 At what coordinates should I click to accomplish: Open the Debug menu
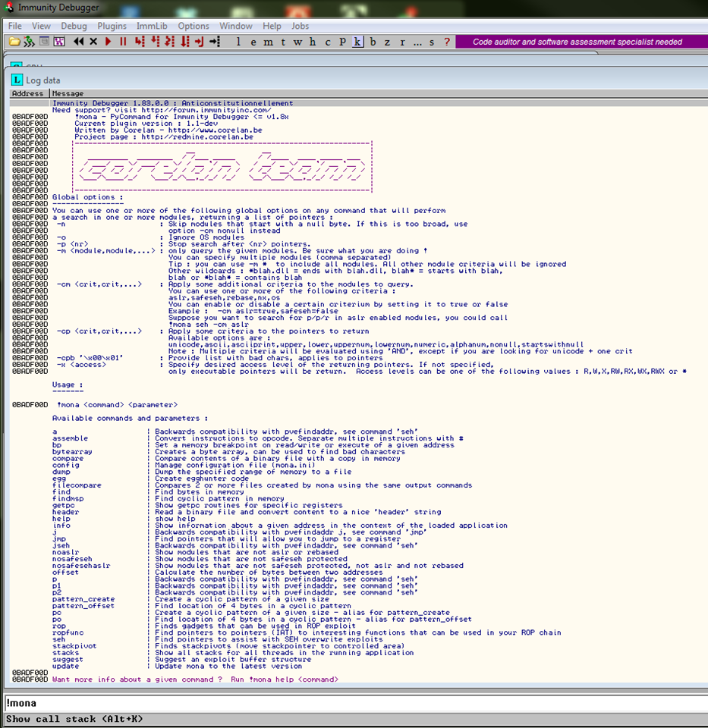click(74, 26)
